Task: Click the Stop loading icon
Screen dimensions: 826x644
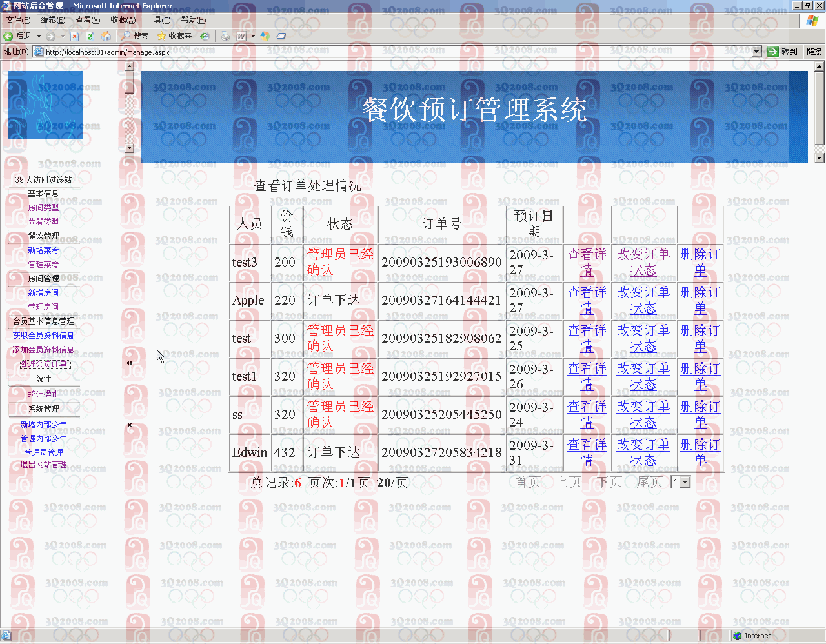Action: pos(74,36)
